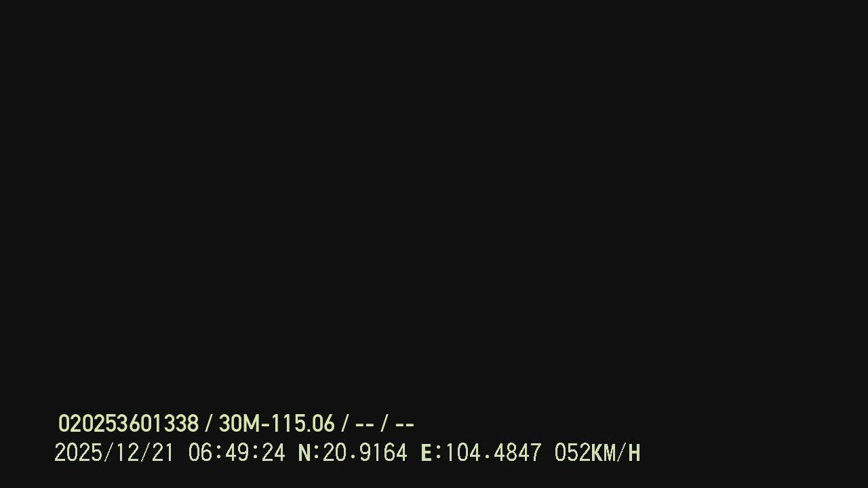Select the plate number 30M-115.06 overlay

276,424
